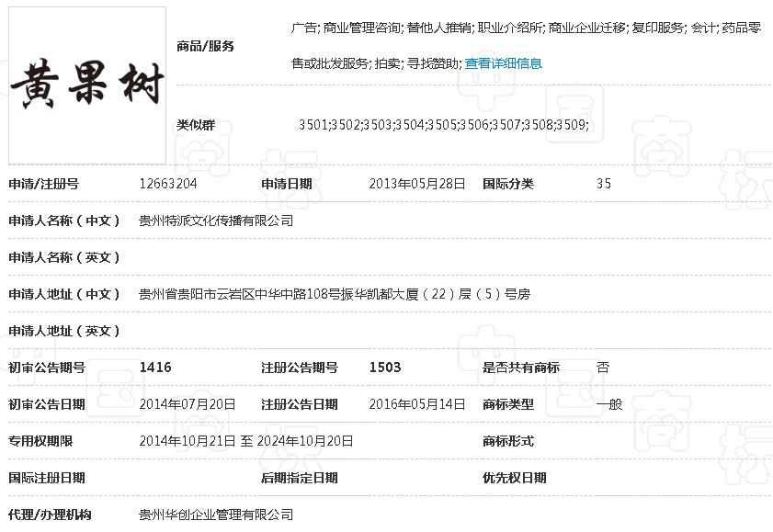Click the 商品/服务 label
The height and width of the screenshot is (532, 773).
pos(205,46)
